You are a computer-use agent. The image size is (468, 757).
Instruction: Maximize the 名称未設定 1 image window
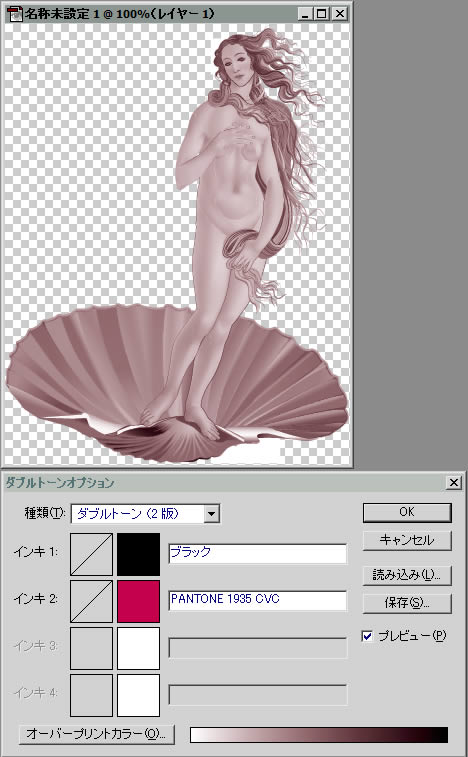(x=322, y=14)
